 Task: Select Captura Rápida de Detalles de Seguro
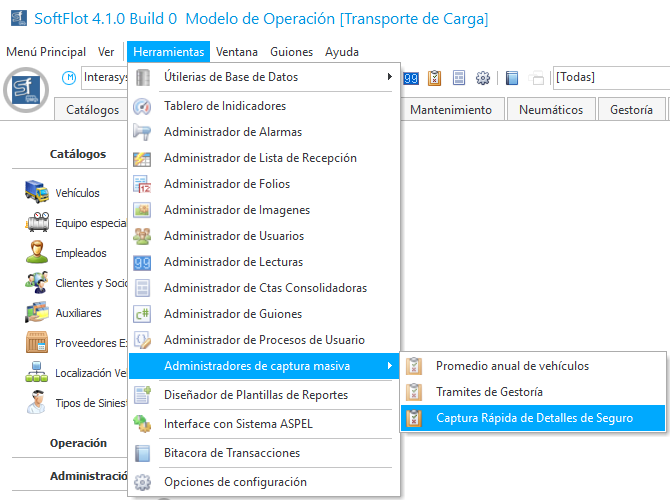[x=534, y=418]
